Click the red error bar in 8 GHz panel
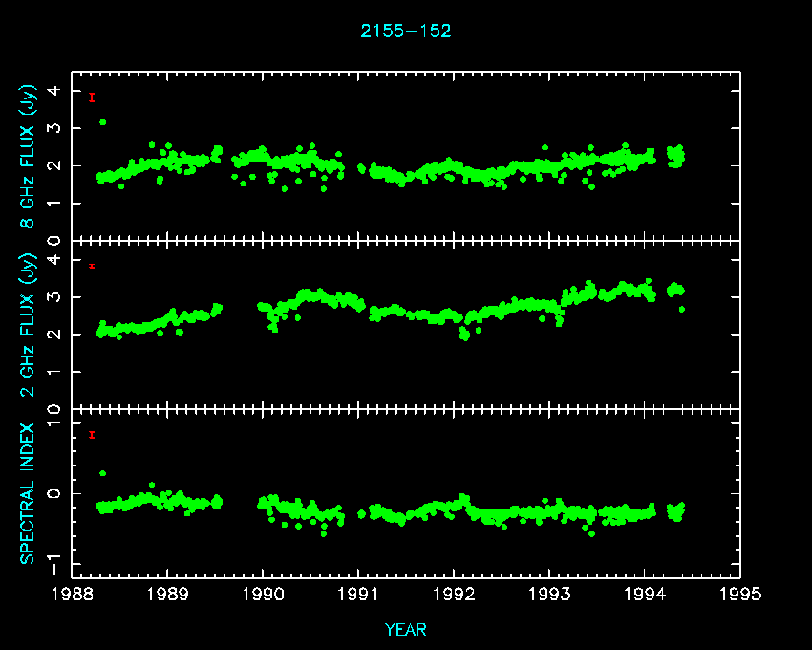Image resolution: width=812 pixels, height=650 pixels. coord(92,97)
